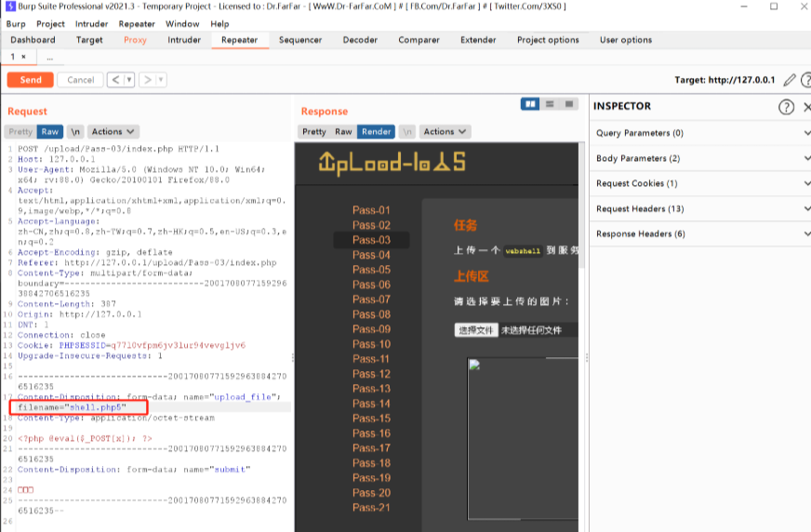Click the choose file button in rendered page

476,330
